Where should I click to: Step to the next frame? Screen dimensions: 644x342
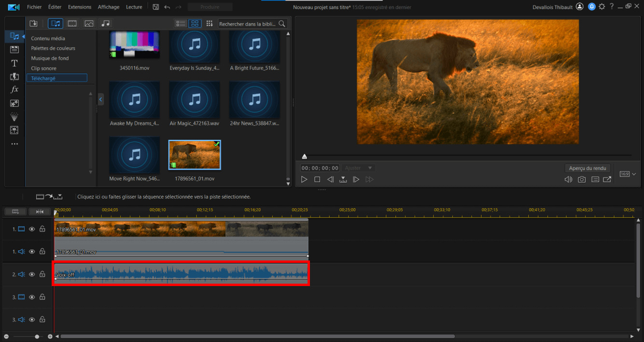pos(356,179)
